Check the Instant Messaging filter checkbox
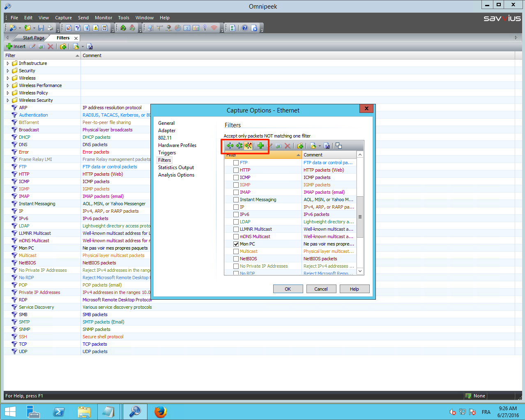 click(x=236, y=200)
